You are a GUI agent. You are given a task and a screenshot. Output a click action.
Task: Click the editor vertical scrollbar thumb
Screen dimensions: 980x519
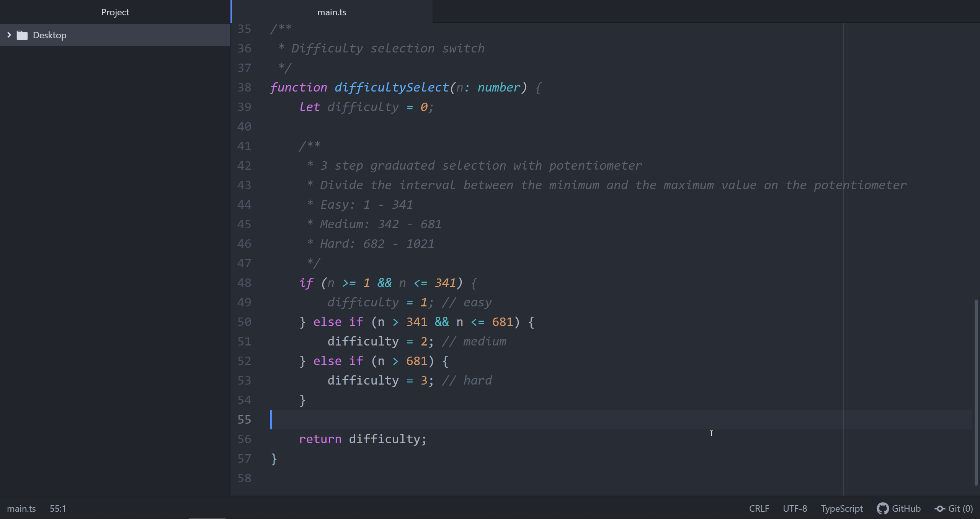(x=976, y=393)
